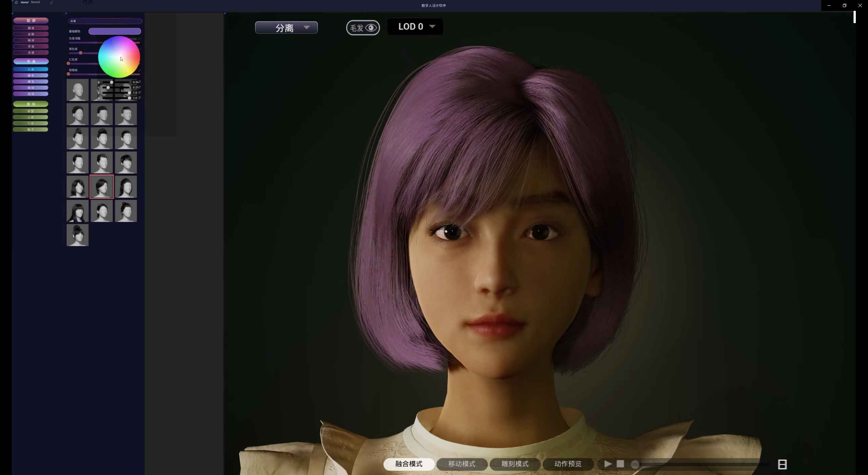Click the purple 基础颜色 color swatch
Screen dimensions: 868x475
tap(115, 31)
